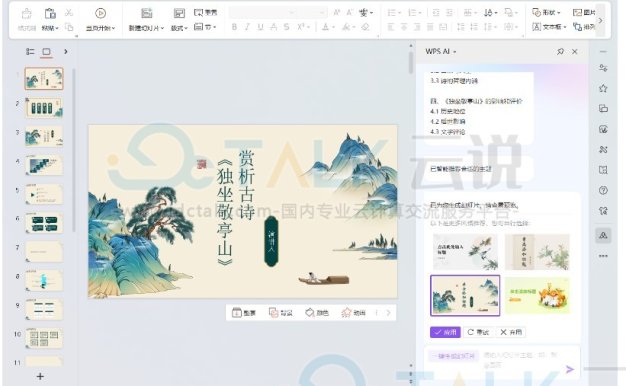Click the purple Apply button
This screenshot has width=626, height=386.
(x=446, y=332)
